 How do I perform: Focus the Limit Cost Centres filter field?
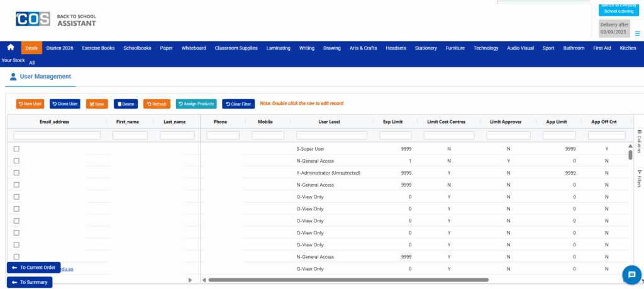(x=449, y=136)
